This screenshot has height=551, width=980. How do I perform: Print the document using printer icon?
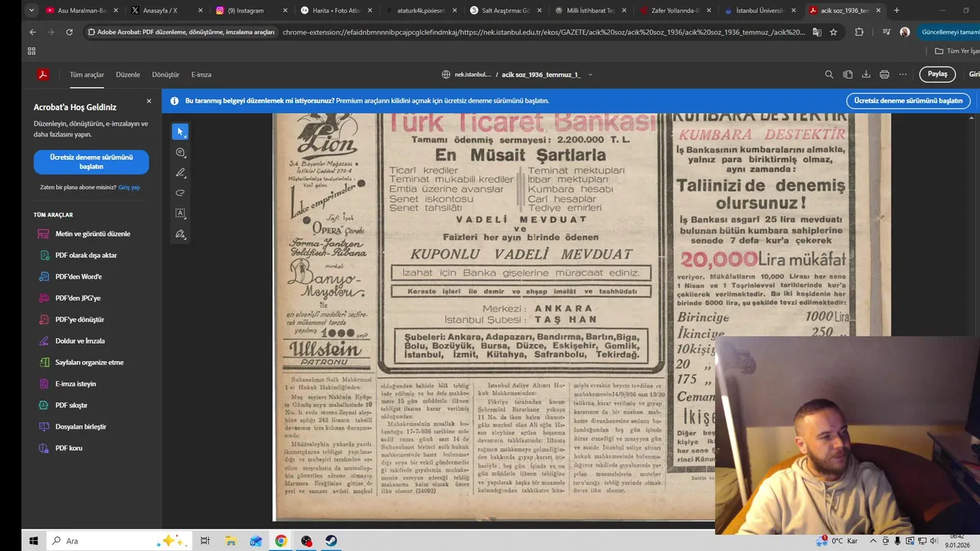coord(884,74)
